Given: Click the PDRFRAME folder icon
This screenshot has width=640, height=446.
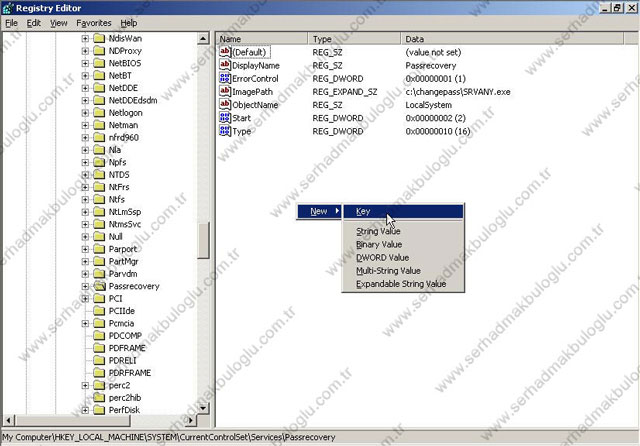Looking at the screenshot, I should click(99, 373).
